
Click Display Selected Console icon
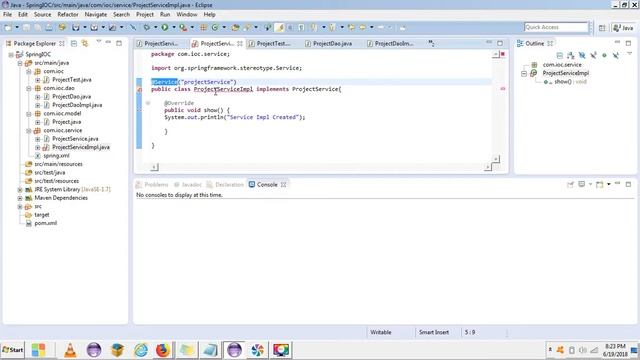[582, 184]
